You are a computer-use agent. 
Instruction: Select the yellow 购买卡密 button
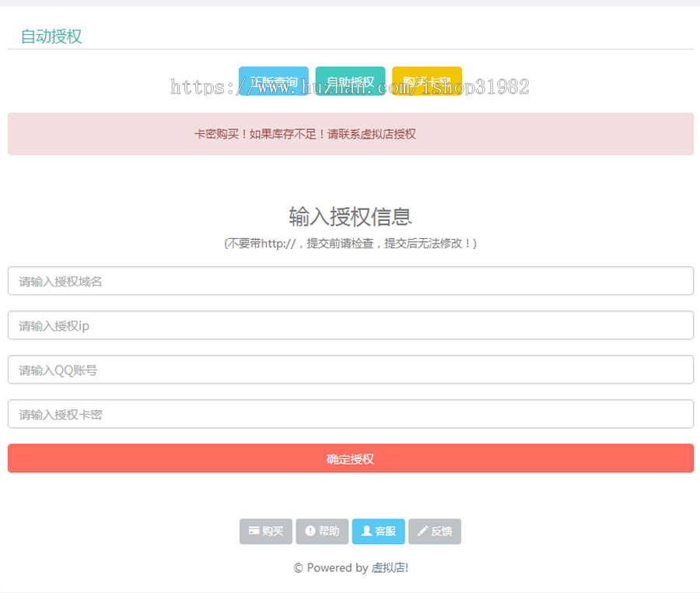427,81
